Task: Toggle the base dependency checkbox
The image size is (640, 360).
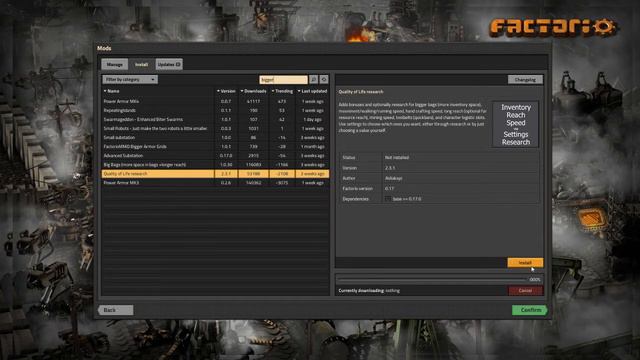Action: tap(388, 199)
